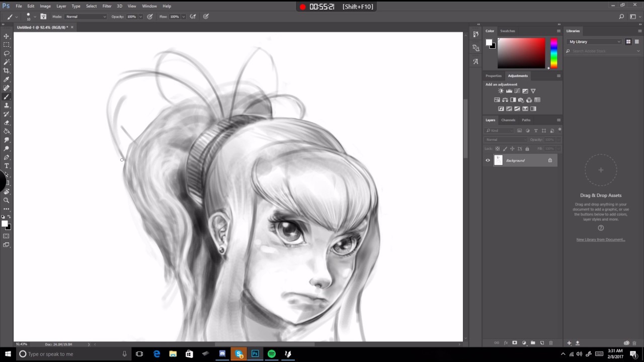Toggle pressure for opacity
The height and width of the screenshot is (362, 644).
click(x=150, y=17)
